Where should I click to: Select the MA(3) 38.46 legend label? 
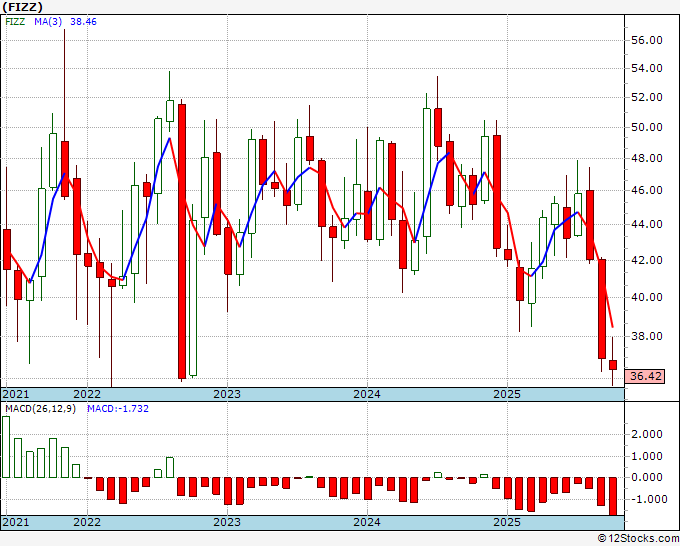tap(65, 22)
